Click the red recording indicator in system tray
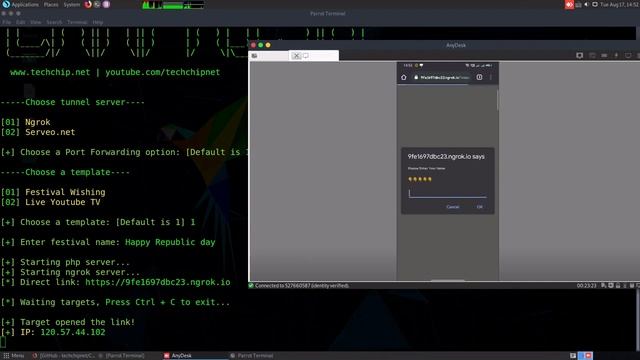The image size is (640, 360). tap(569, 4)
